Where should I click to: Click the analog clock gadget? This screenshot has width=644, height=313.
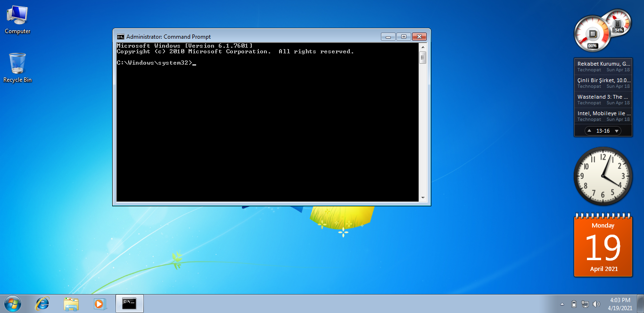[x=603, y=176]
